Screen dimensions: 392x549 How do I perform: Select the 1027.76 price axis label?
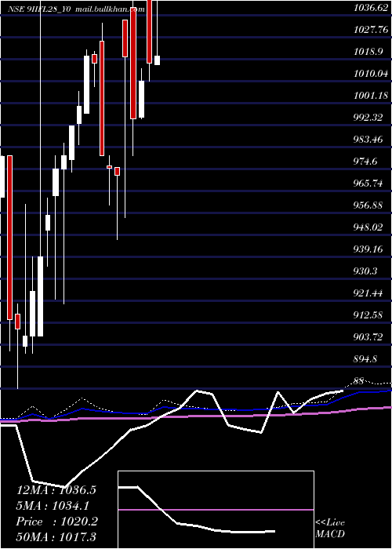coord(370,30)
